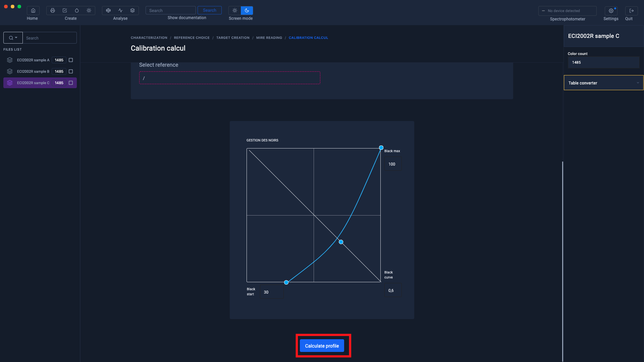
Task: Select ECI2002R sample B file
Action: click(x=40, y=71)
